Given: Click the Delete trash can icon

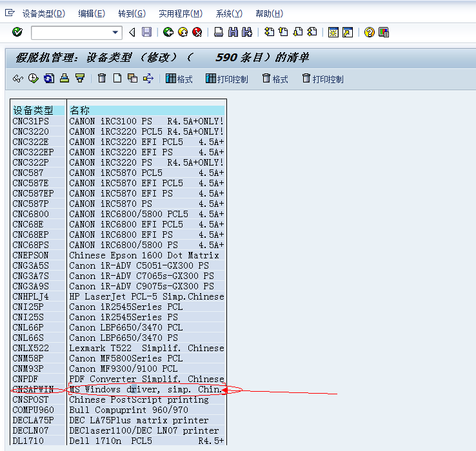Looking at the screenshot, I should click(102, 78).
